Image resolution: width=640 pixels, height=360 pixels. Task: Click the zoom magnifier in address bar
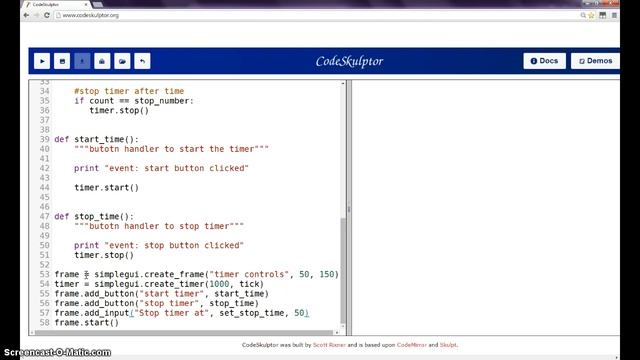(x=583, y=15)
